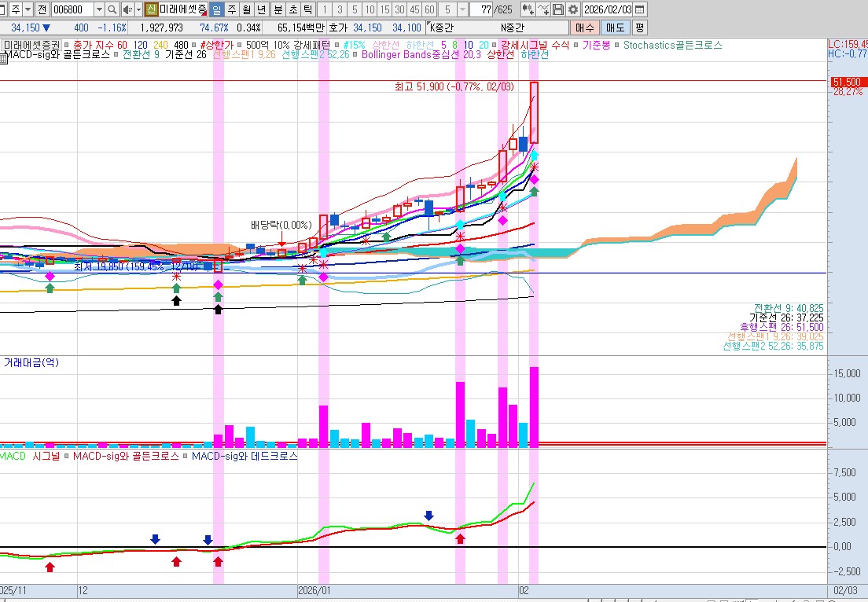This screenshot has width=868, height=602.
Task: Open the custom interval dropdown arrow
Action: click(463, 9)
